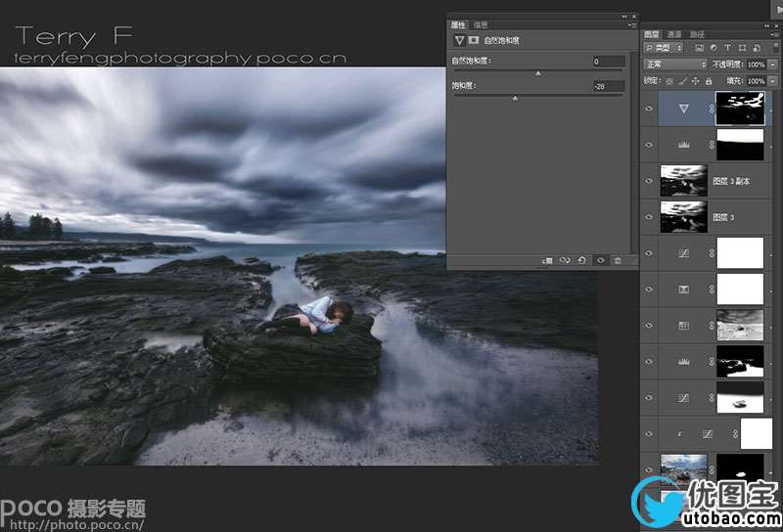Image resolution: width=783 pixels, height=532 pixels.
Task: Click the link icon on the Vibrance layer
Action: [712, 109]
